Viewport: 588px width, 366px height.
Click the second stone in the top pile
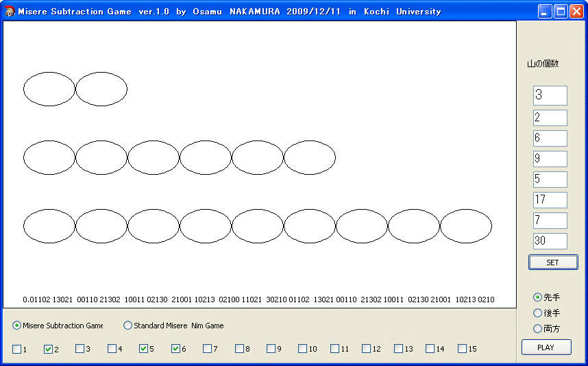click(101, 89)
